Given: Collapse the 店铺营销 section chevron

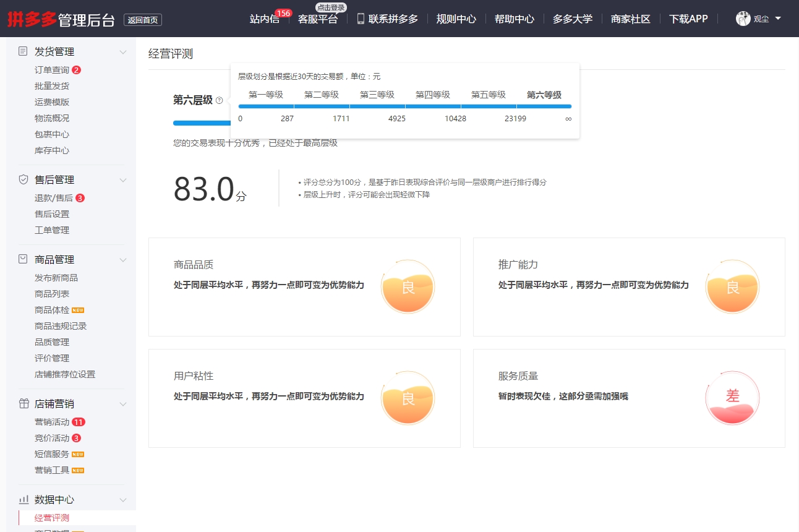Looking at the screenshot, I should coord(123,404).
